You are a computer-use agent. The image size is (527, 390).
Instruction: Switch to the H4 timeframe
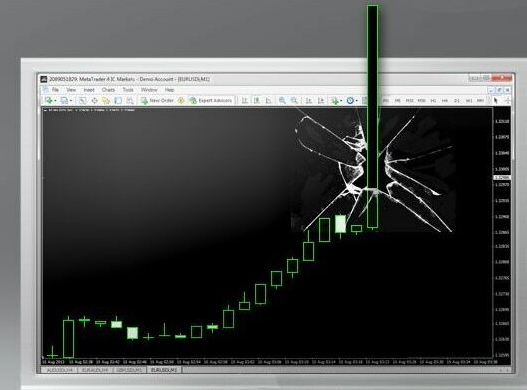(445, 101)
